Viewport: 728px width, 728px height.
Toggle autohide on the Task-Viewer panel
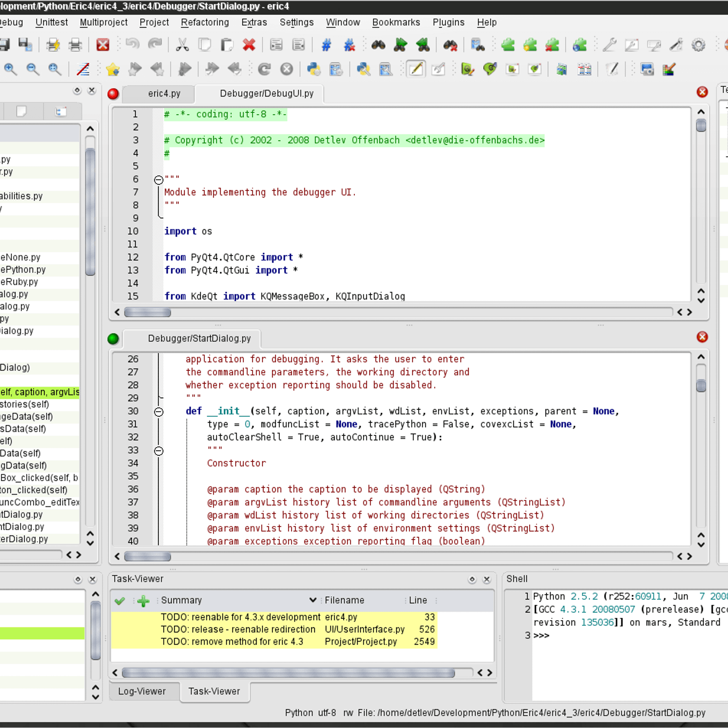[473, 579]
